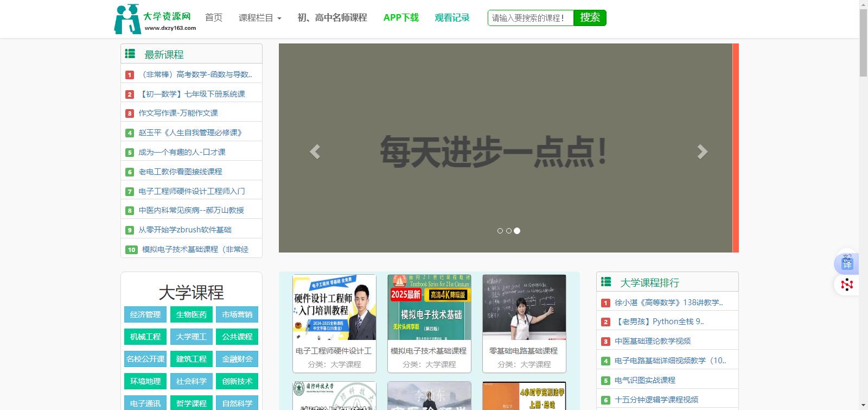This screenshot has height=410, width=868.
Task: Select the 电子通讯 category button
Action: [x=145, y=403]
